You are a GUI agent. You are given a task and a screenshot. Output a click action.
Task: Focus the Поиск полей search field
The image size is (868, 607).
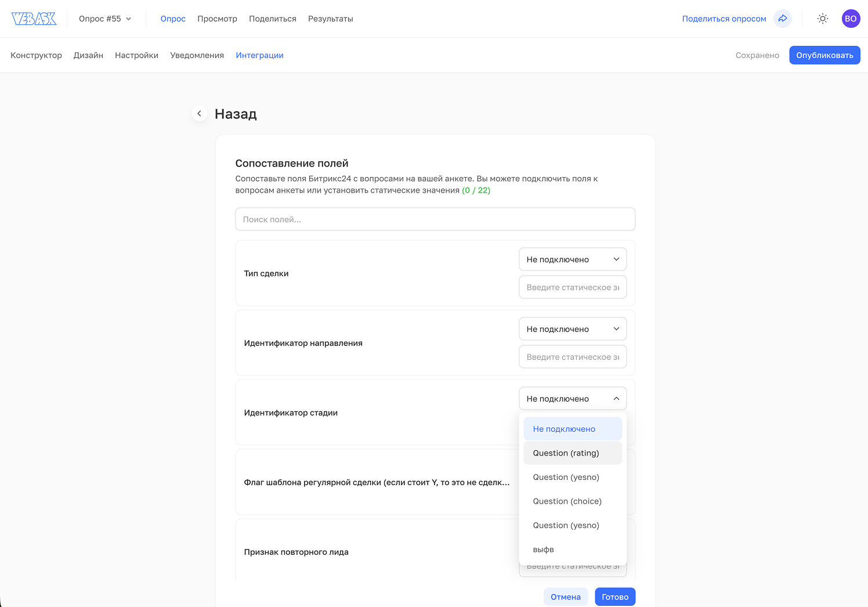tap(435, 219)
